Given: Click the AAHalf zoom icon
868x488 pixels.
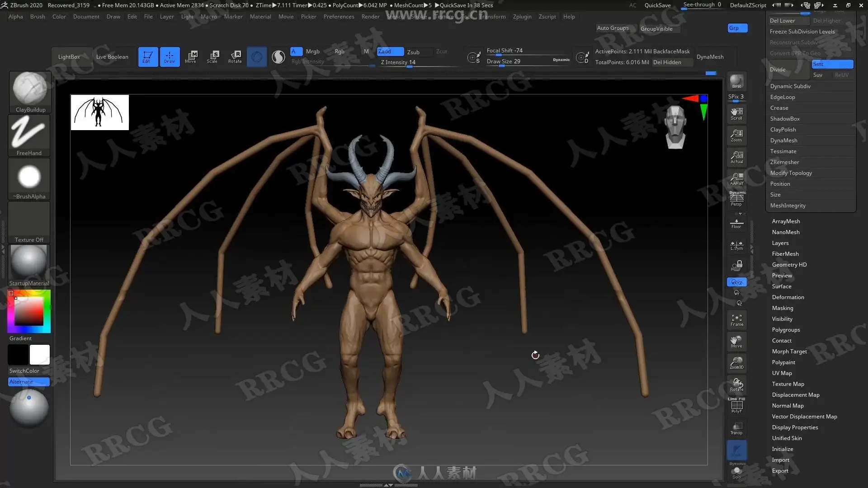Looking at the screenshot, I should click(x=736, y=178).
